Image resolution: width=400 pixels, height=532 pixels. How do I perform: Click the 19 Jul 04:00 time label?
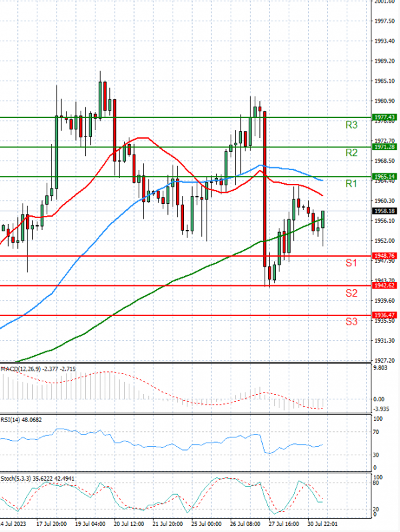coord(90,524)
